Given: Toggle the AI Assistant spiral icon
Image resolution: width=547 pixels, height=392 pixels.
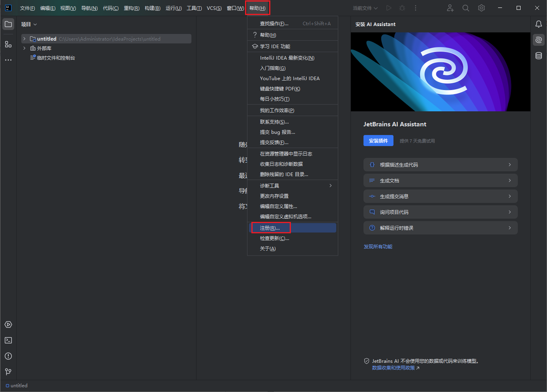Looking at the screenshot, I should (539, 40).
